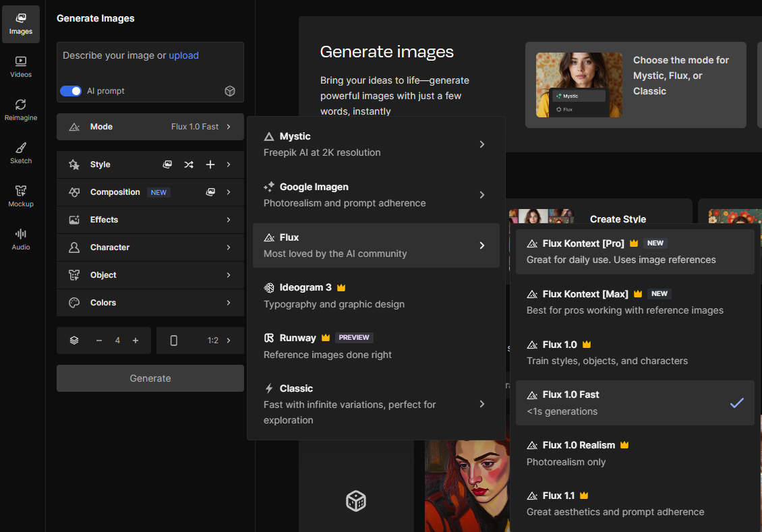Expand the Colors option row

[150, 303]
